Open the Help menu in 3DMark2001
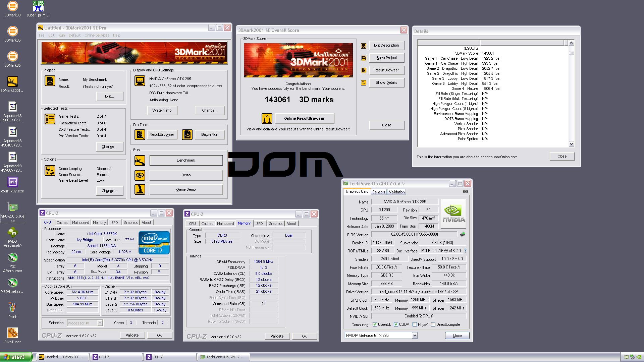Image resolution: width=644 pixels, height=362 pixels. tap(116, 35)
